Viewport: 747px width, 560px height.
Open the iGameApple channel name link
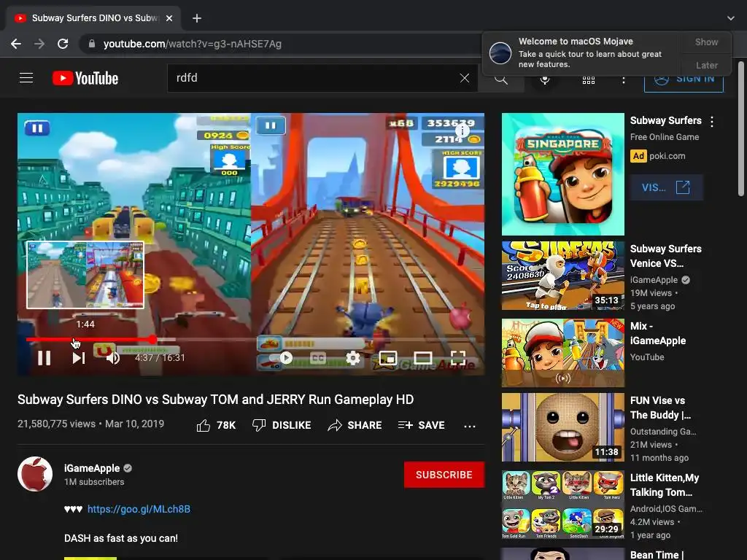[x=92, y=468]
